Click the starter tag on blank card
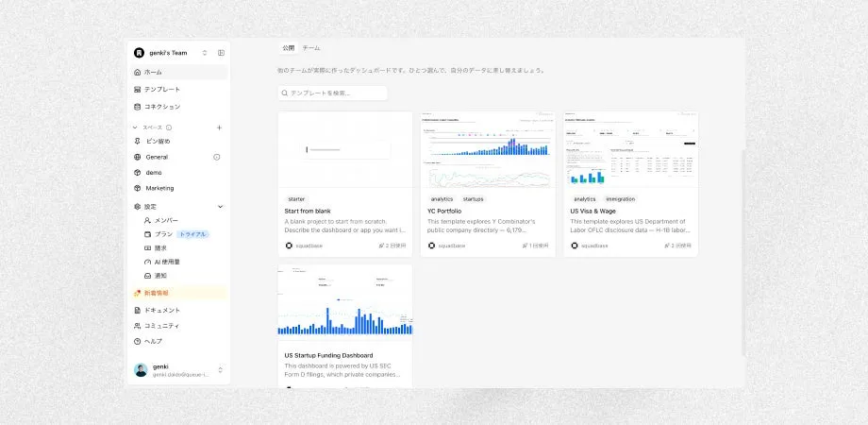This screenshot has height=425, width=868. pyautogui.click(x=296, y=199)
